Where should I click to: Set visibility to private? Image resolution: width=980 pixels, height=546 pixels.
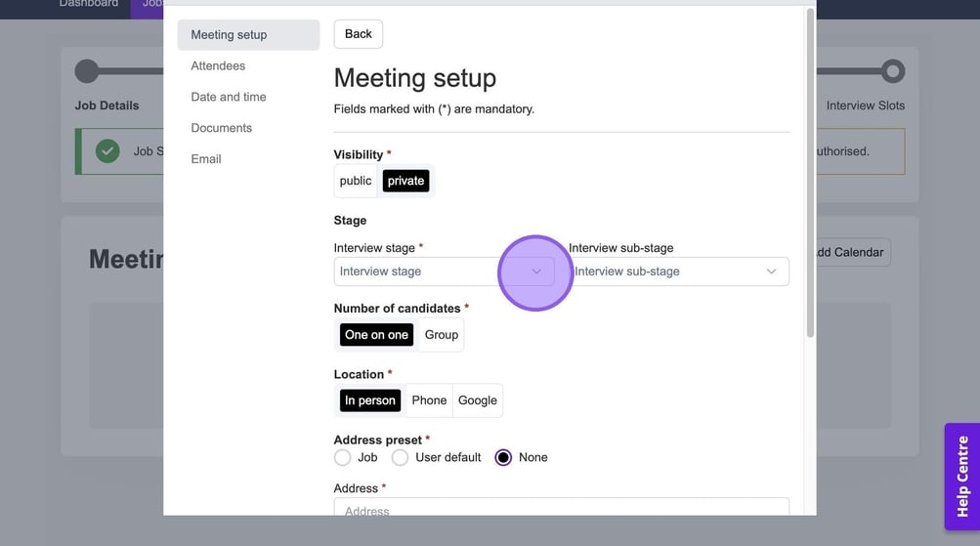[x=405, y=181]
